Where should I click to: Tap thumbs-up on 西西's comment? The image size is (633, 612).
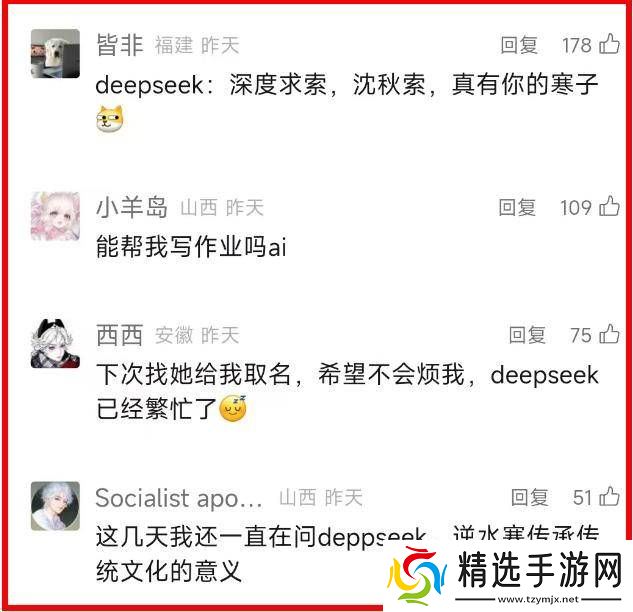coord(610,334)
